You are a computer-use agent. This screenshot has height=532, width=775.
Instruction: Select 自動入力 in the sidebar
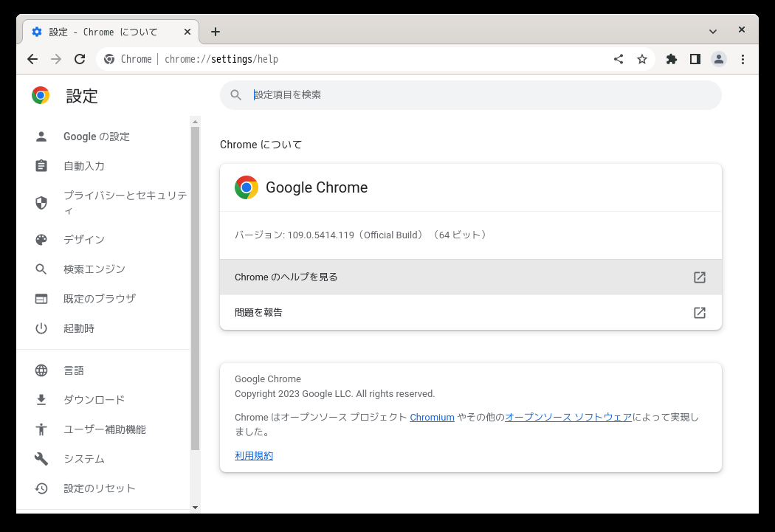(x=84, y=166)
